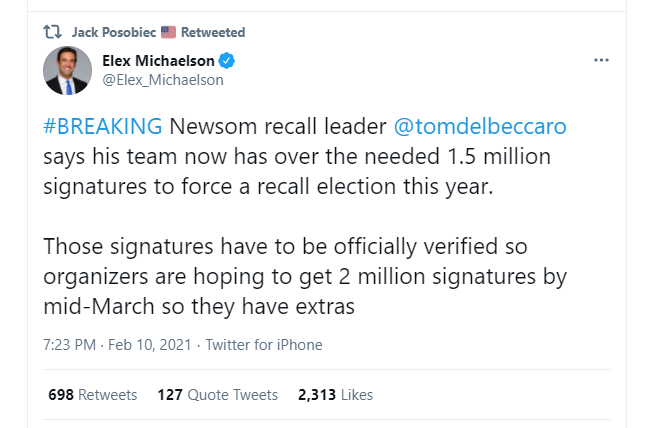Click the Elex Michaelson display name
Viewport: 645px width, 428px height.
pyautogui.click(x=158, y=61)
